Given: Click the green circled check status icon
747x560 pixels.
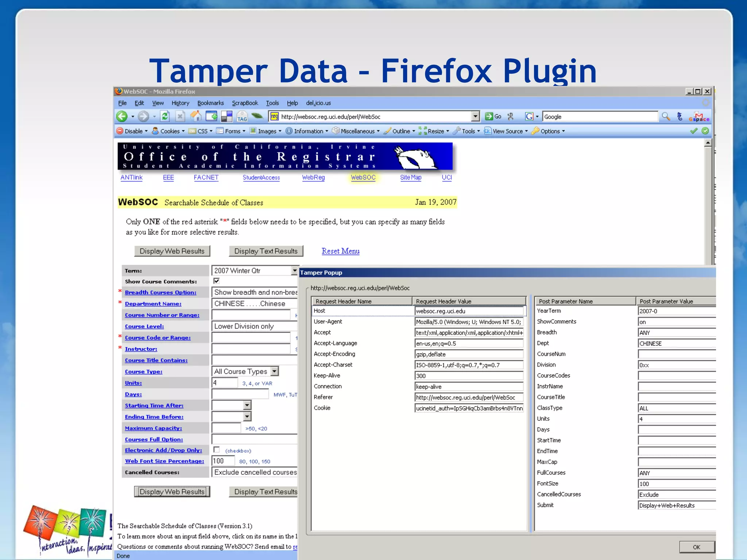Looking at the screenshot, I should click(705, 131).
